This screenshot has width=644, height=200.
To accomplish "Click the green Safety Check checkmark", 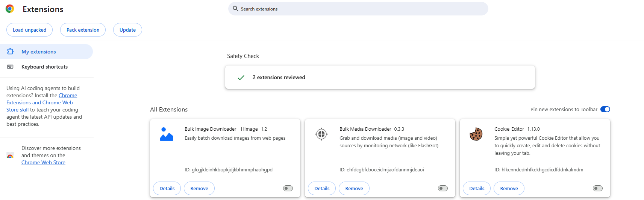I will point(241,77).
